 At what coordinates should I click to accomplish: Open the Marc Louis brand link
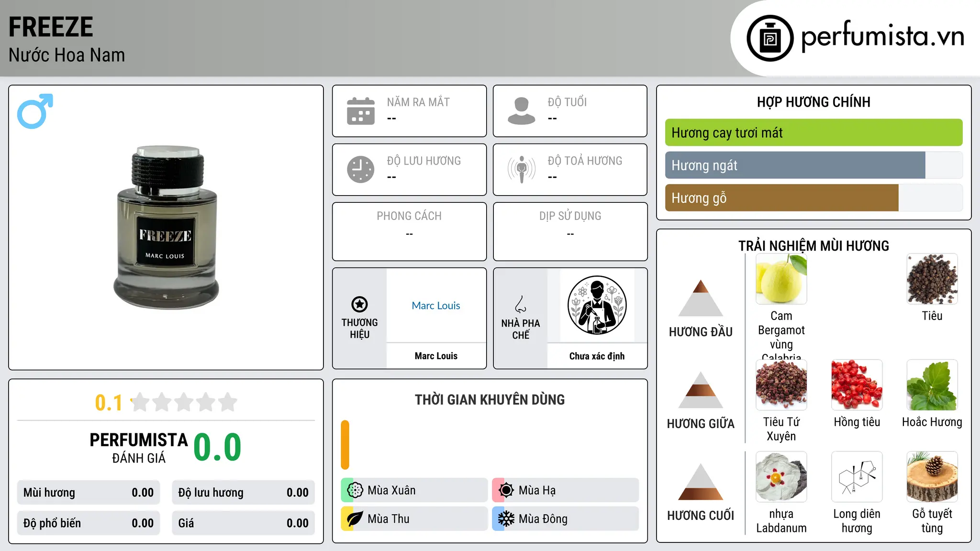[436, 306]
